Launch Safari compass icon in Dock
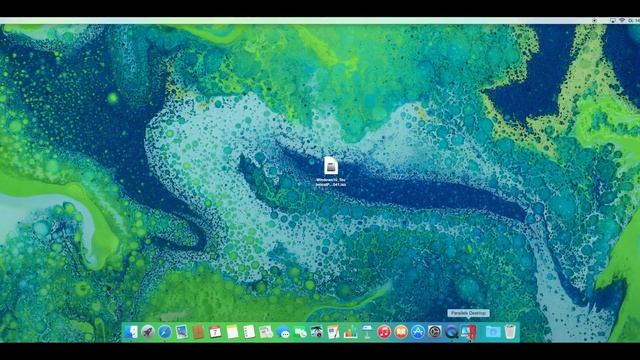This screenshot has height=360, width=640. [164, 332]
